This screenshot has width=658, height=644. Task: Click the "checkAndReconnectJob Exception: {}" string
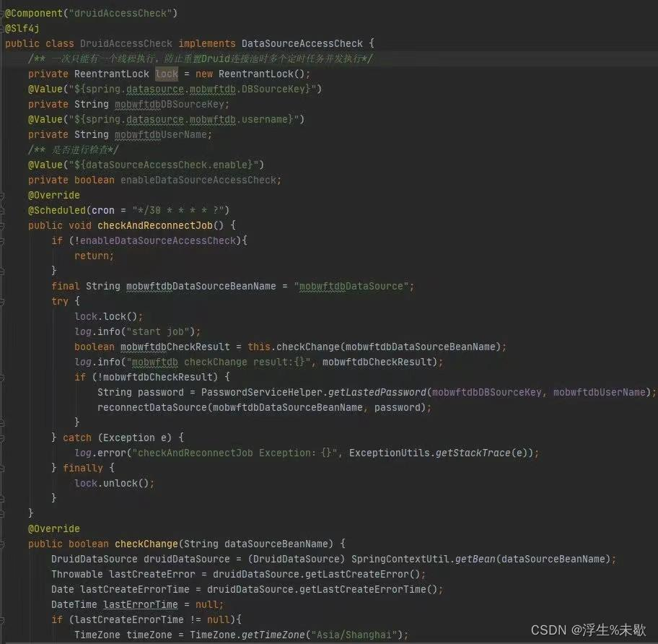pos(235,453)
